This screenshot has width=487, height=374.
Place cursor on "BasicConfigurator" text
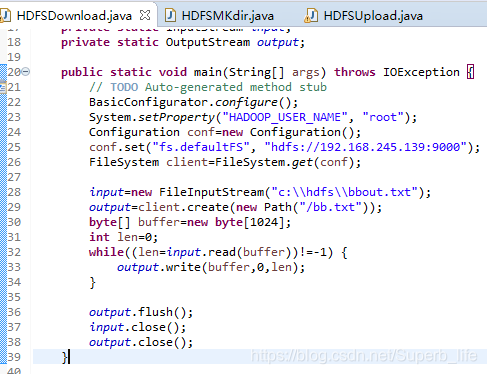pos(148,102)
